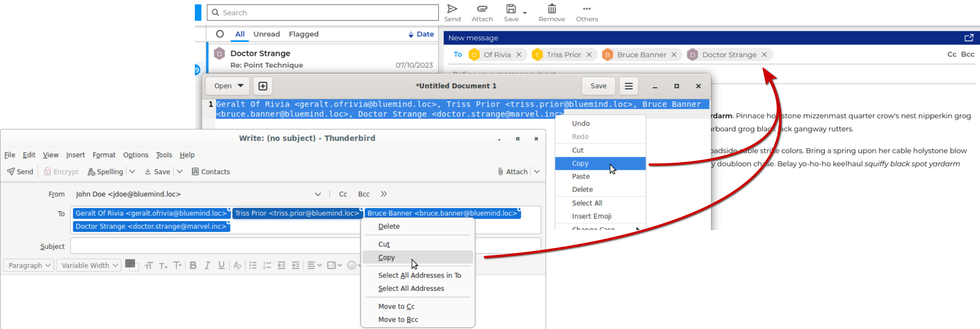Pop out the New message window

point(969,38)
